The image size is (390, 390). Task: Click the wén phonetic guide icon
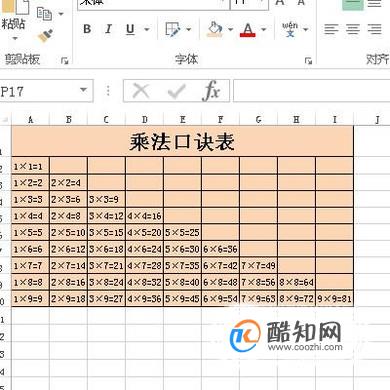point(290,29)
